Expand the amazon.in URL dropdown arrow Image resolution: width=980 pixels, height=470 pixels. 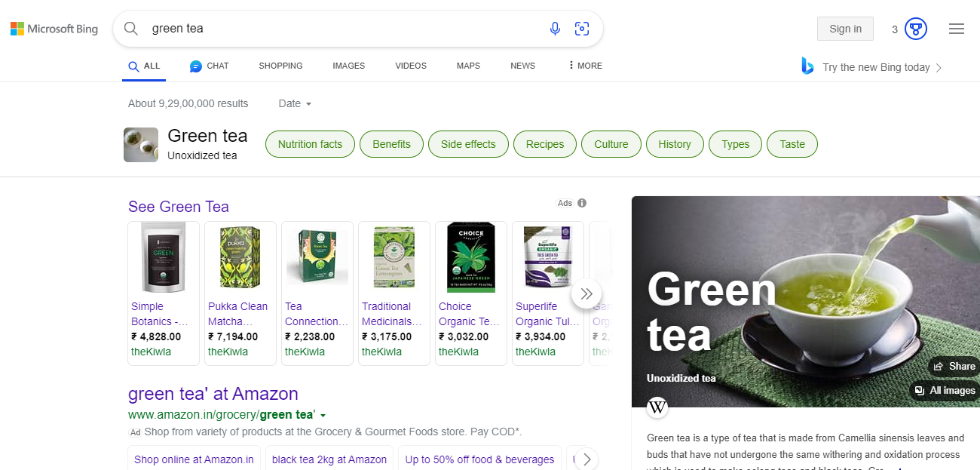(323, 416)
